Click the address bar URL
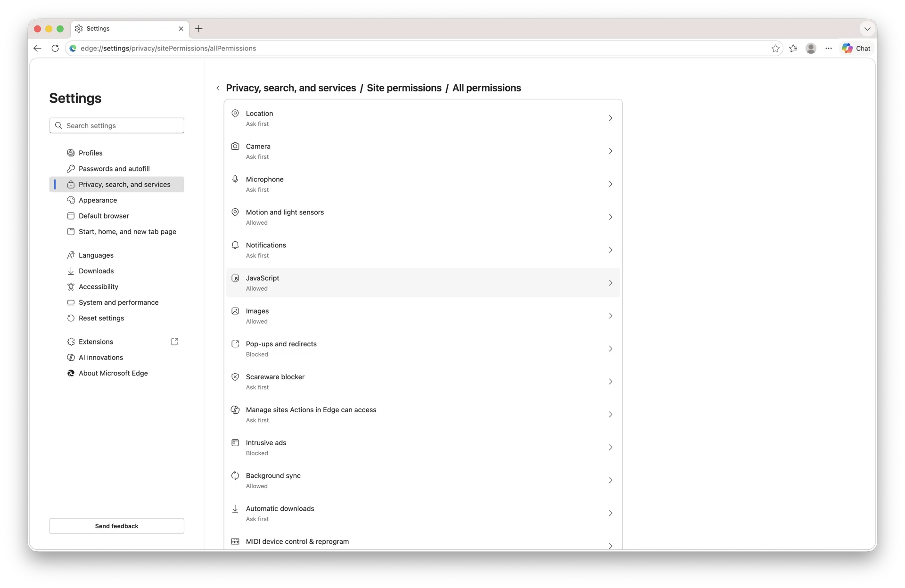Viewport: 905px width, 588px height. click(168, 49)
